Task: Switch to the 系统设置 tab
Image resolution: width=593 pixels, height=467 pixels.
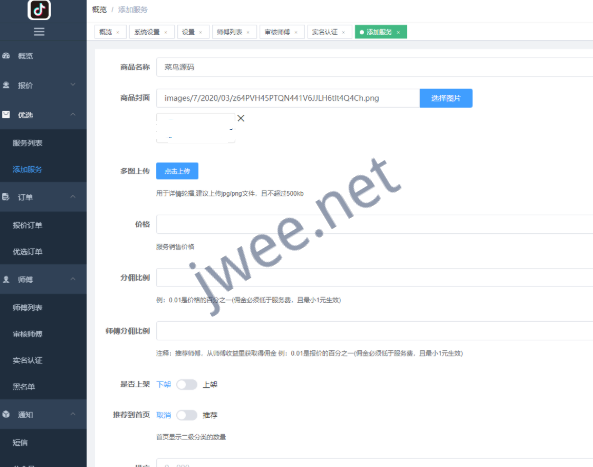Action: 147,32
